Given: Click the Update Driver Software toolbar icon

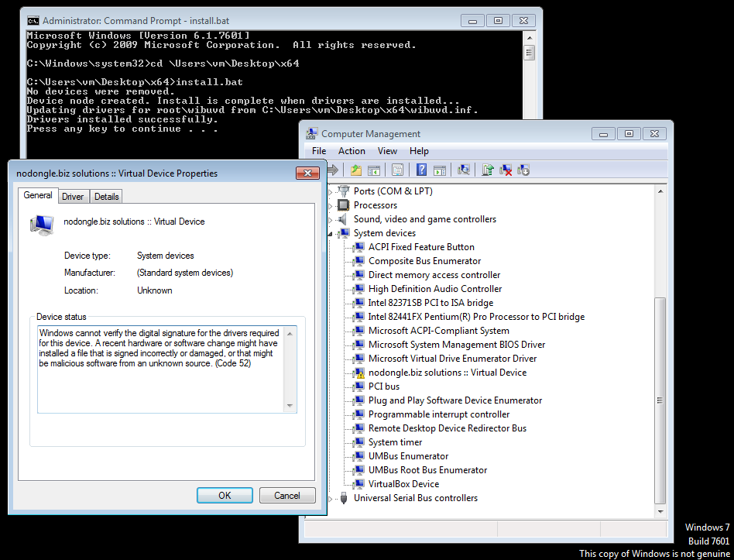Looking at the screenshot, I should 489,170.
